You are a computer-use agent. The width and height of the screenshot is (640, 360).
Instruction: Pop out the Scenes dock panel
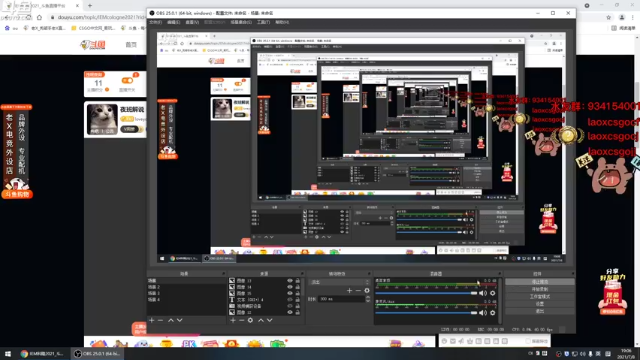click(x=223, y=273)
